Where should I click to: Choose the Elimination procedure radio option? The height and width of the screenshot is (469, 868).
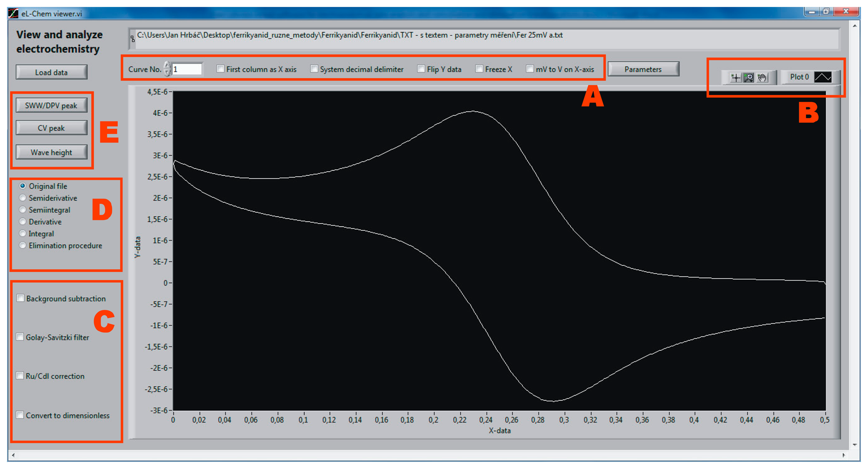click(22, 245)
